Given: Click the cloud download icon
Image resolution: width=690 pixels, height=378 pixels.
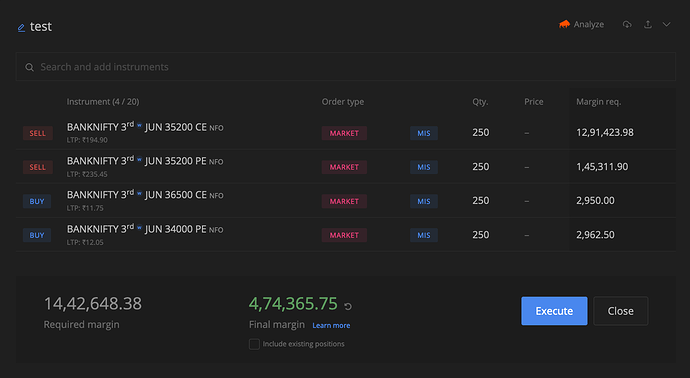Looking at the screenshot, I should (627, 24).
